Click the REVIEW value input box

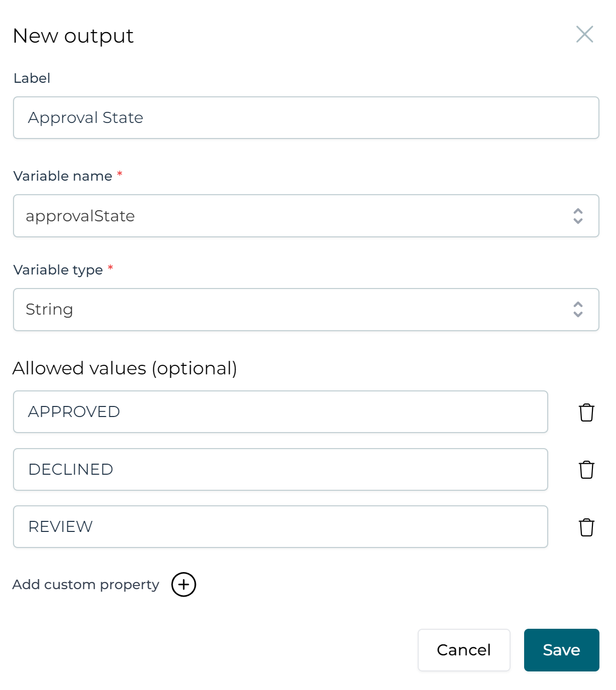[280, 527]
